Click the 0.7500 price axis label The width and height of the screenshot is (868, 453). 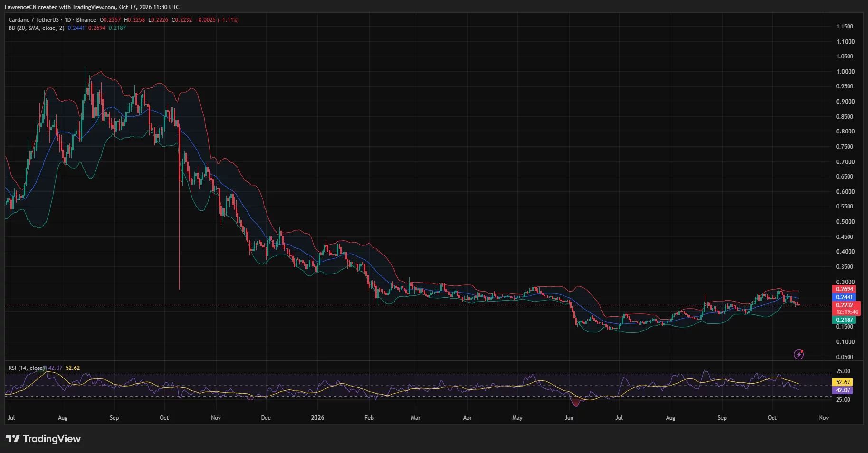(x=845, y=147)
